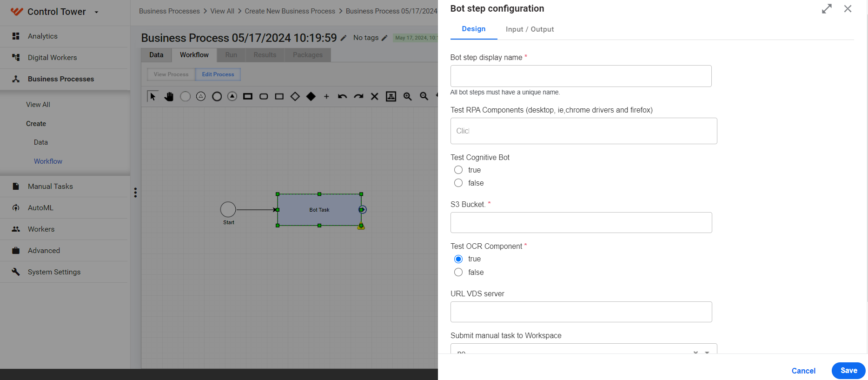Image resolution: width=868 pixels, height=380 pixels.
Task: Undo the last workflow edit
Action: point(343,96)
